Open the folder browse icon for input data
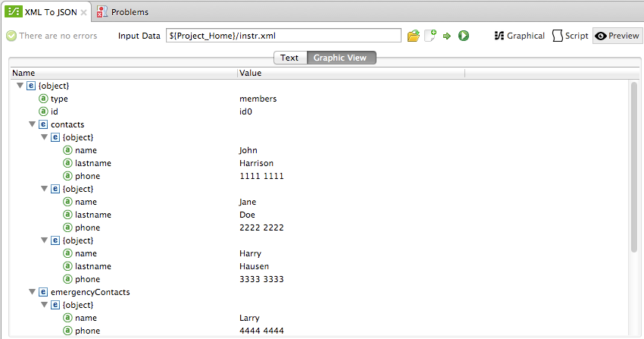The height and width of the screenshot is (339, 644). 414,36
